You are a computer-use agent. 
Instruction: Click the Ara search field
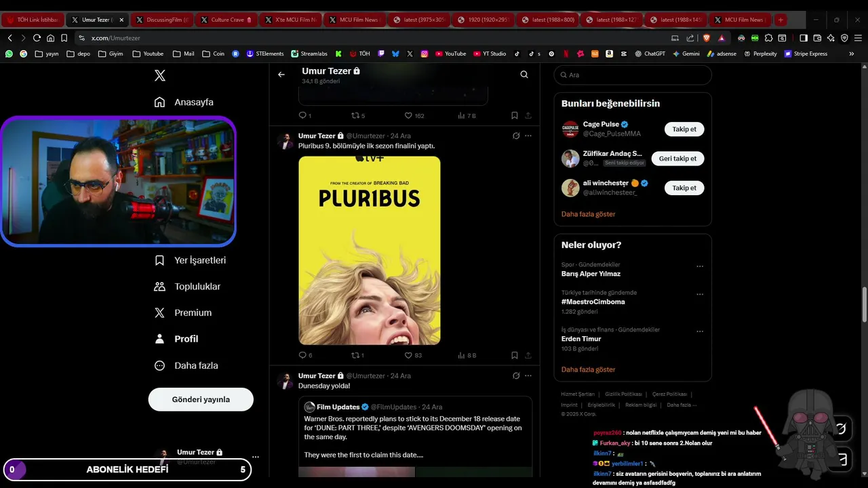633,75
